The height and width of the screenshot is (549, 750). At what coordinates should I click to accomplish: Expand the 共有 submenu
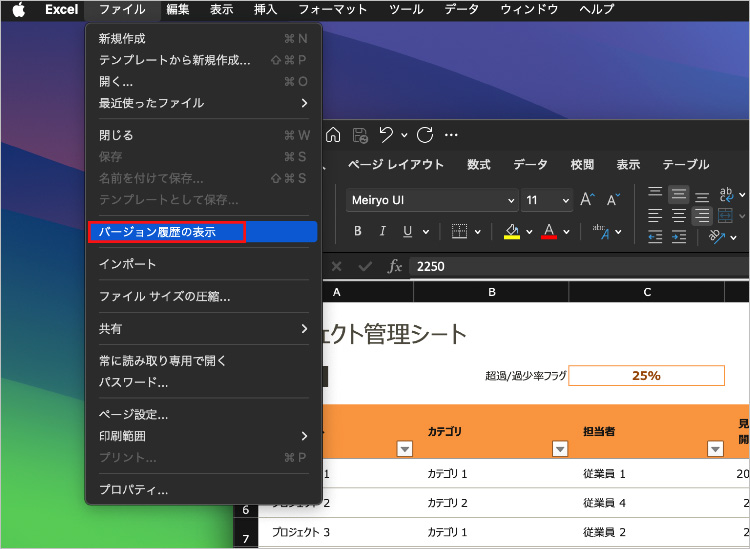click(204, 329)
